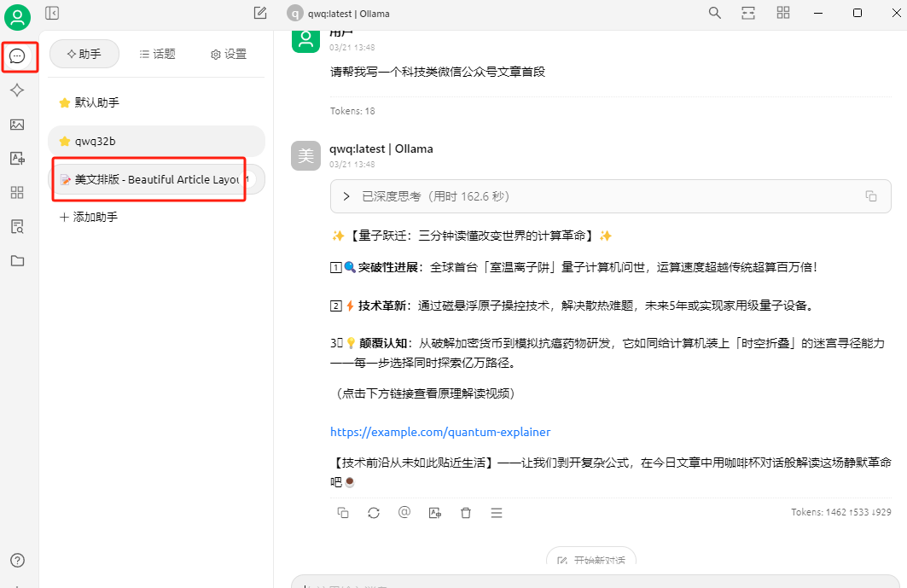Delete the assistant message with trash icon
Screen dimensions: 907x588
coord(466,513)
